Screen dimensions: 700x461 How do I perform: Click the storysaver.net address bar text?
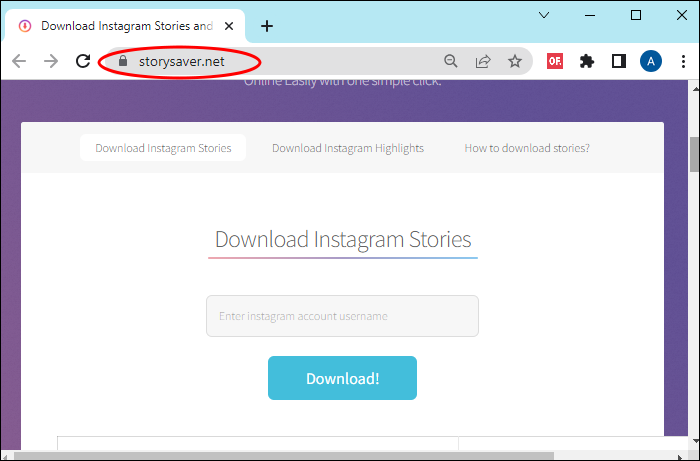pyautogui.click(x=182, y=61)
